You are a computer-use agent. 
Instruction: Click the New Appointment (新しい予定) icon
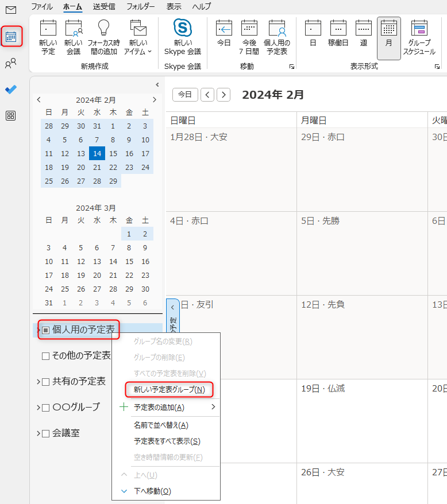pyautogui.click(x=48, y=37)
